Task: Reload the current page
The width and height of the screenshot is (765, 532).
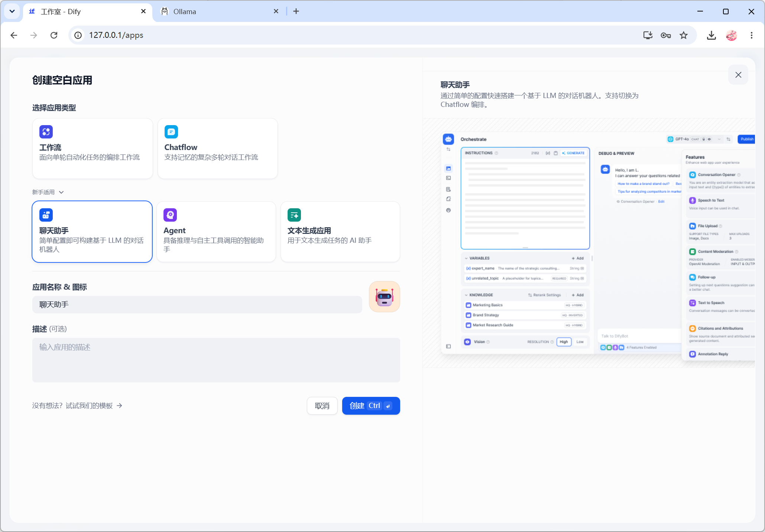Action: (54, 35)
